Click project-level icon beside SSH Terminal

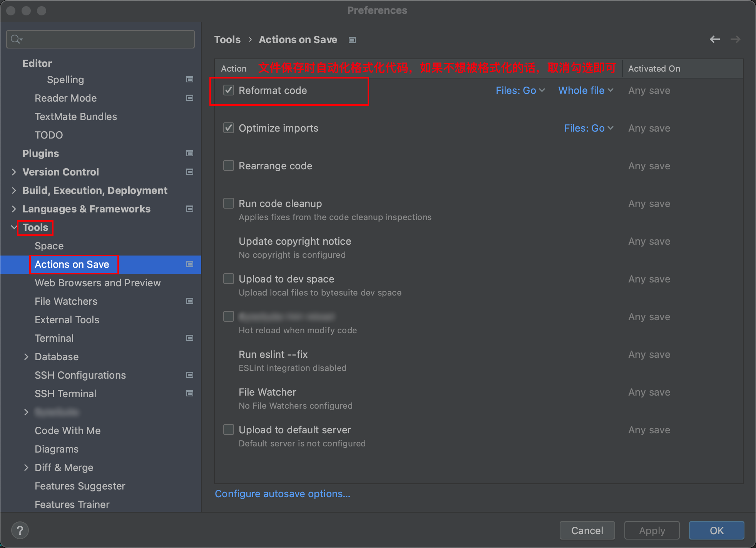189,393
